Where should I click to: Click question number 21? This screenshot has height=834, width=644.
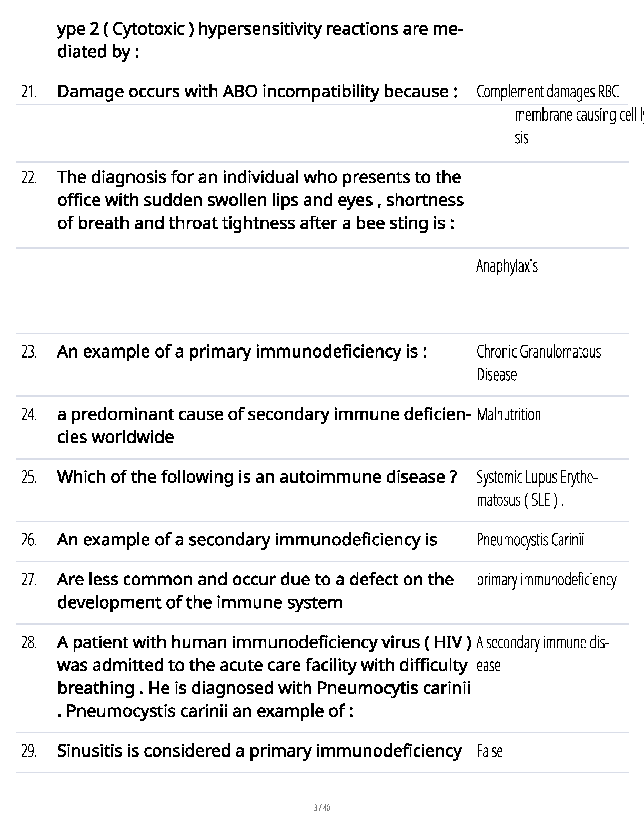[x=29, y=92]
